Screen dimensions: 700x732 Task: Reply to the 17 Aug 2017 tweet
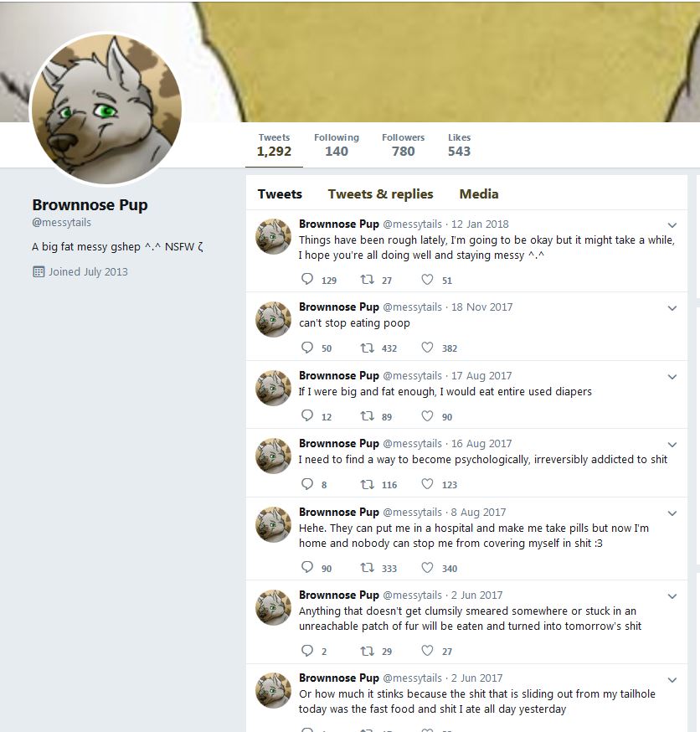pos(307,415)
